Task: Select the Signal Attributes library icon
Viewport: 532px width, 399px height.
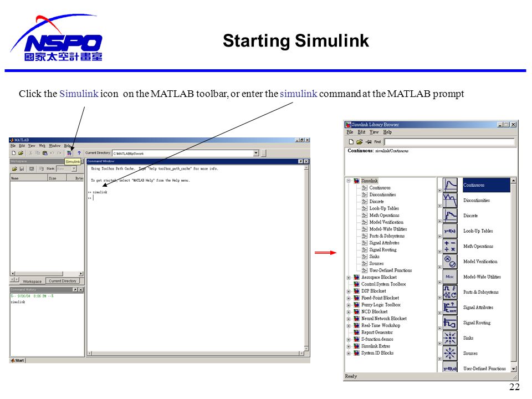Action: pos(450,308)
